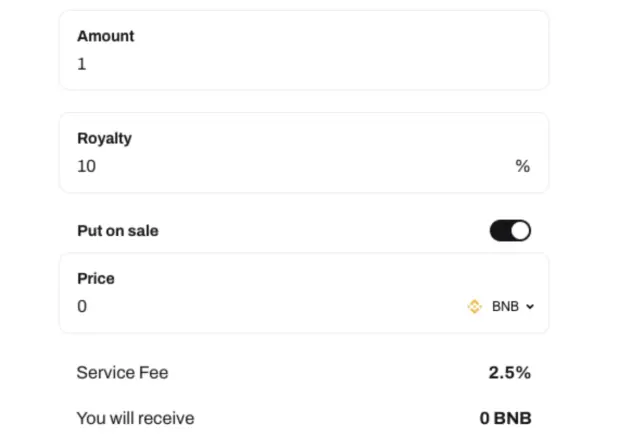Click the You will receive label
Image resolution: width=631 pixels, height=448 pixels.
(x=136, y=418)
